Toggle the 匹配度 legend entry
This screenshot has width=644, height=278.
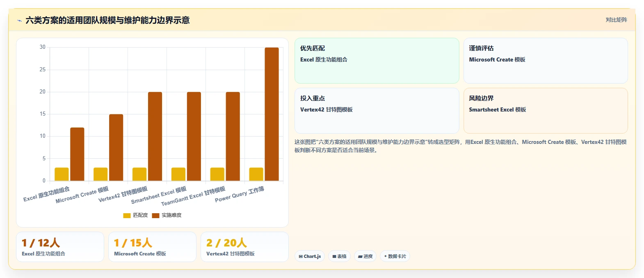coord(135,215)
